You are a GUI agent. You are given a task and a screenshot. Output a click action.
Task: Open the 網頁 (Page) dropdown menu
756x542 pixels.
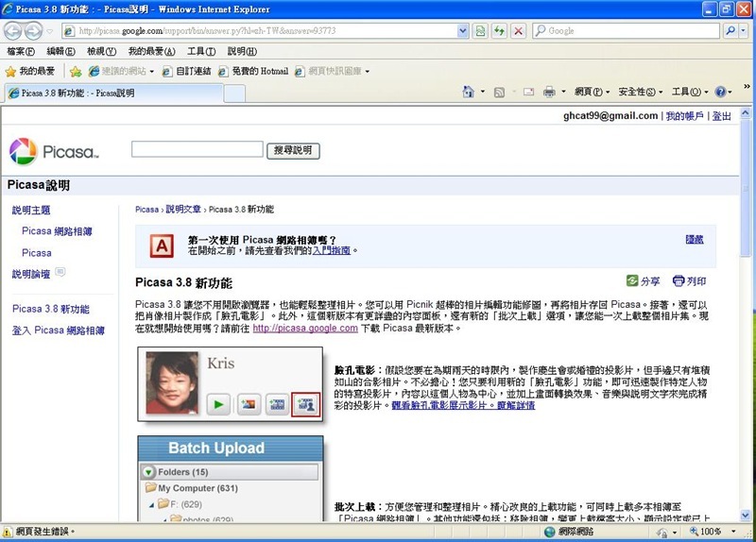[x=592, y=93]
